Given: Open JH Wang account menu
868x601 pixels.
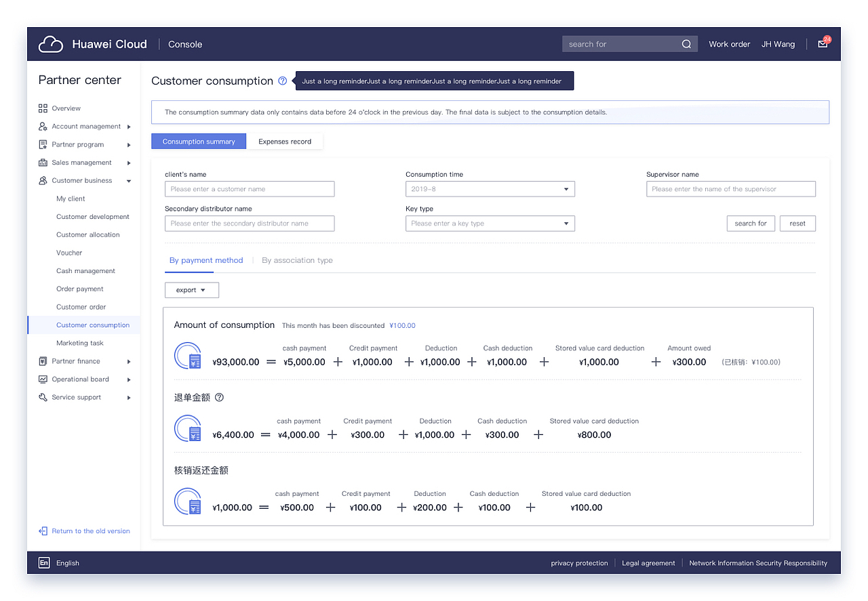Looking at the screenshot, I should click(x=778, y=44).
